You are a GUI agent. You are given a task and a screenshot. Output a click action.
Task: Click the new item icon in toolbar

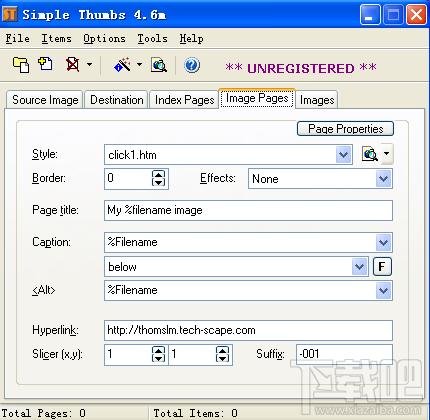pyautogui.click(x=45, y=64)
